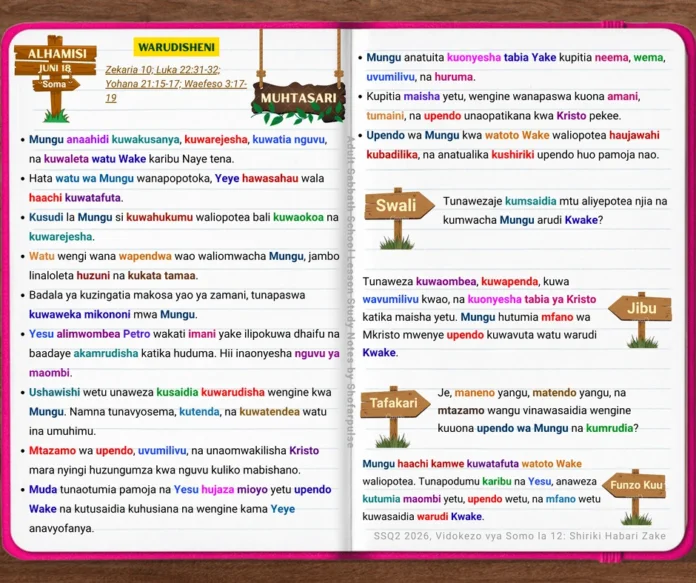Click the Funzo Kuu arrow signpost

point(635,496)
